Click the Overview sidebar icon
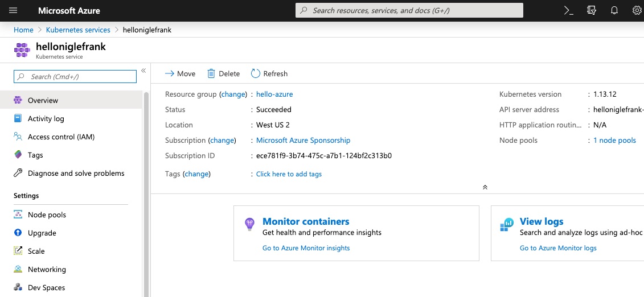Screen dimensions: 644x297 pyautogui.click(x=18, y=100)
